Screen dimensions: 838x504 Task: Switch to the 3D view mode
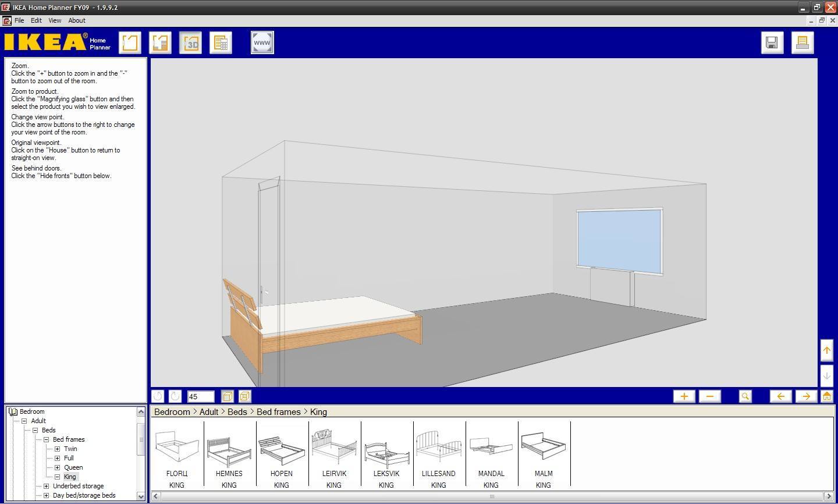(190, 42)
